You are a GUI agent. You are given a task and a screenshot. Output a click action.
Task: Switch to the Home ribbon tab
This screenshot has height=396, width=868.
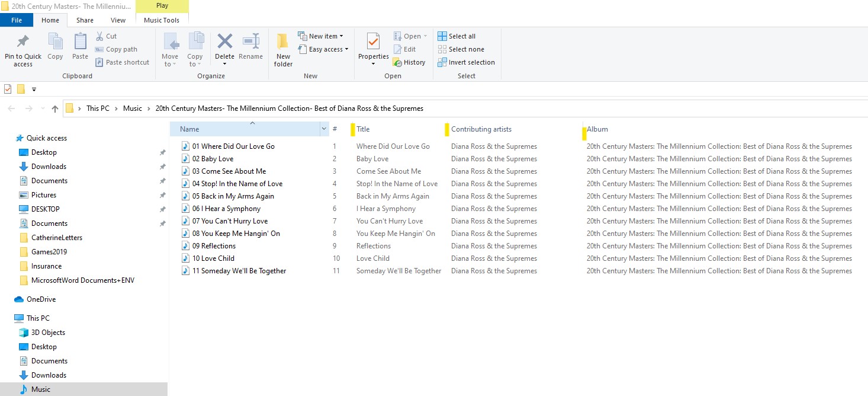(x=50, y=20)
